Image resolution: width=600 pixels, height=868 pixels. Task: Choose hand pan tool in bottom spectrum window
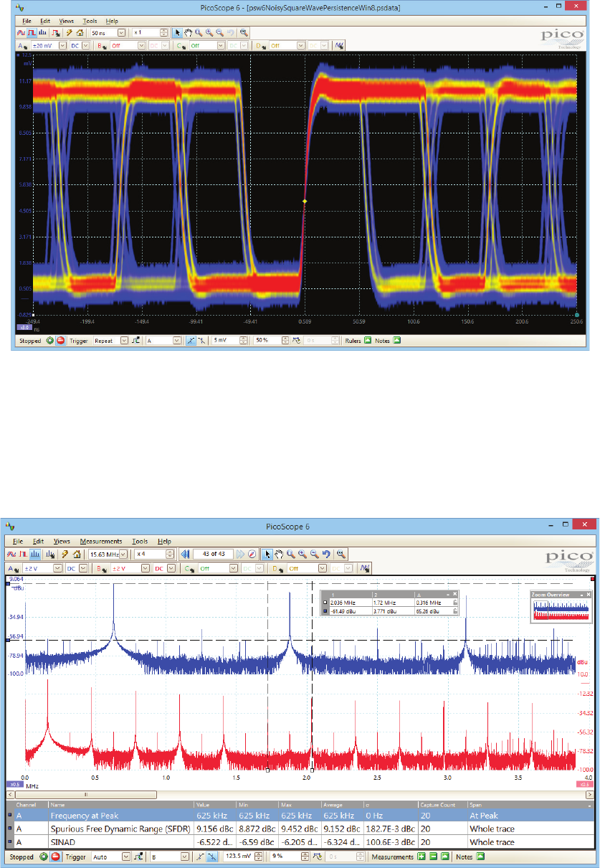(x=280, y=554)
